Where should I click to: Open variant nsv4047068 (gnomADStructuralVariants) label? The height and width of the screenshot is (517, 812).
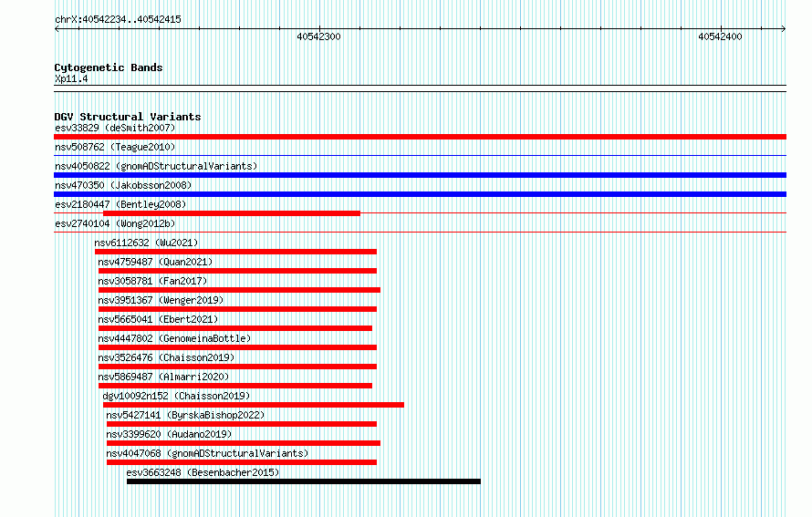pos(207,453)
